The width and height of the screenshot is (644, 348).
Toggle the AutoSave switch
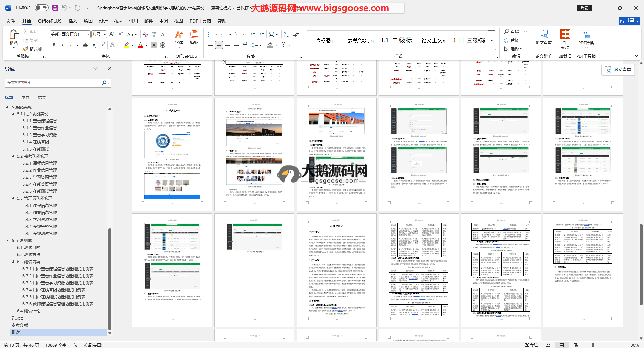click(41, 8)
